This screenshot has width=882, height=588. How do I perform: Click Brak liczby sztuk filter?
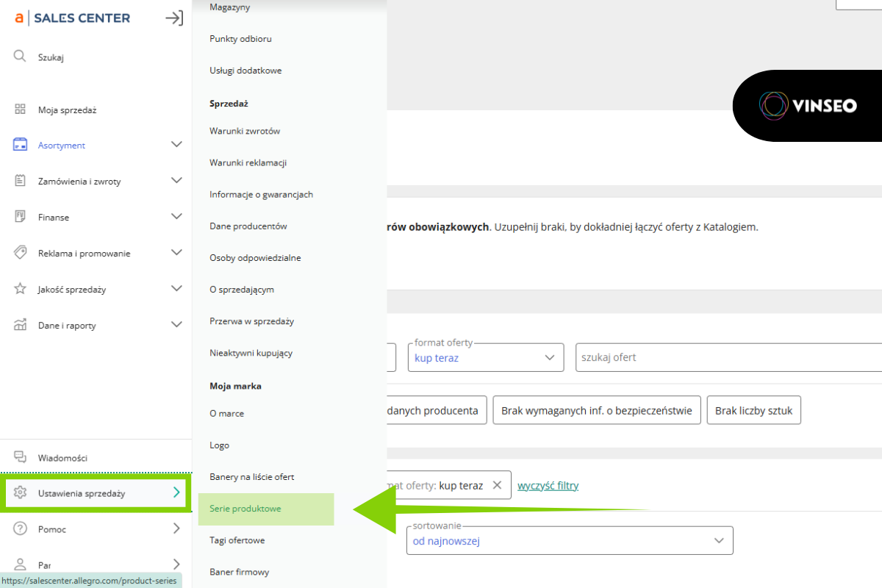pos(754,411)
